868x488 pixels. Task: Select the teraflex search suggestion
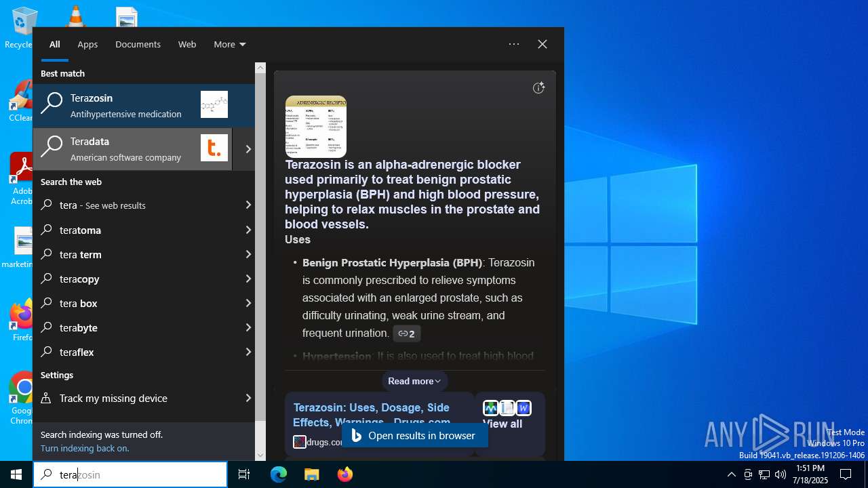tap(137, 352)
